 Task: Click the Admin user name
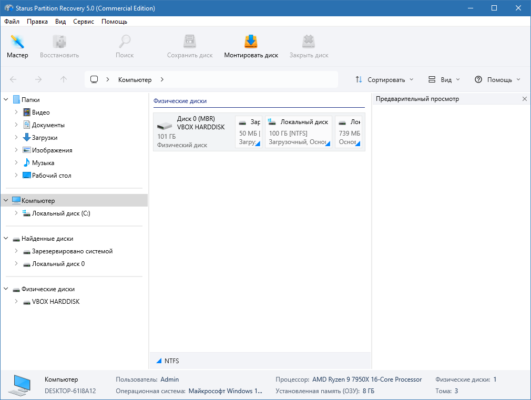point(170,379)
